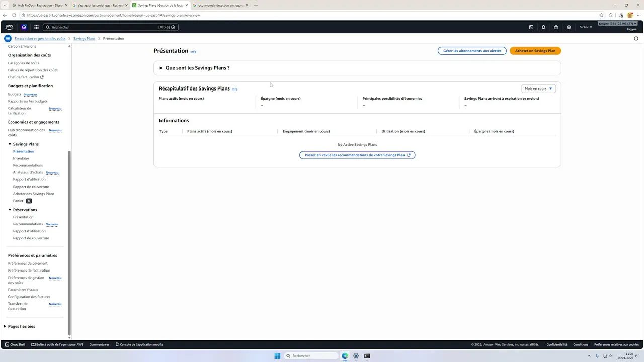This screenshot has height=362, width=644.
Task: Open "Facturation et gestion des coûts" breadcrumb
Action: point(40,38)
